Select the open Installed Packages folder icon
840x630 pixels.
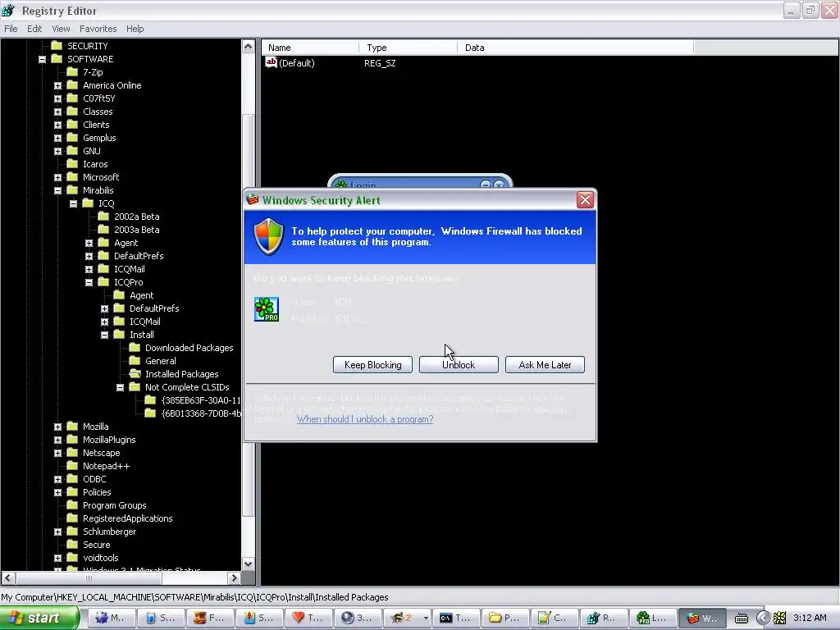pyautogui.click(x=135, y=374)
